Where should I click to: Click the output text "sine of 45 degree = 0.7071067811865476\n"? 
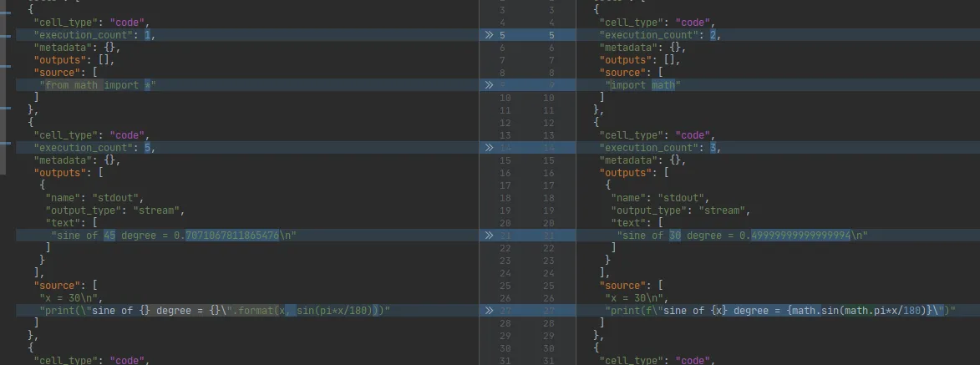coord(174,235)
